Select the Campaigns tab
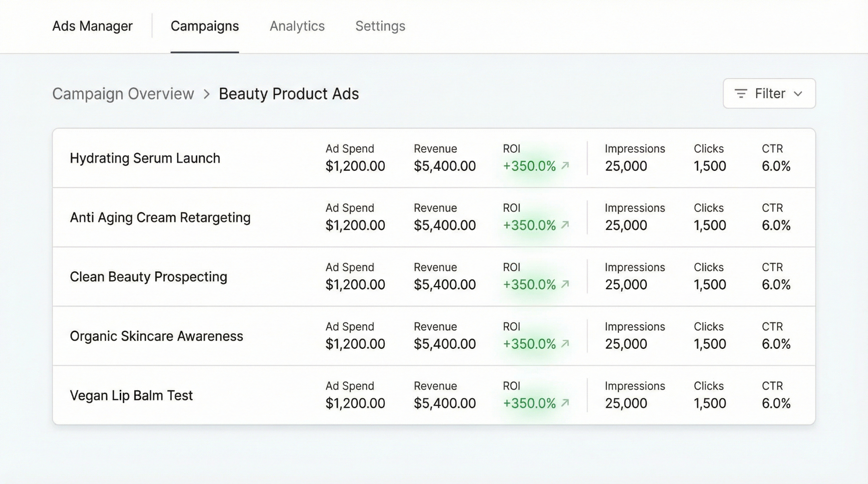 point(204,26)
